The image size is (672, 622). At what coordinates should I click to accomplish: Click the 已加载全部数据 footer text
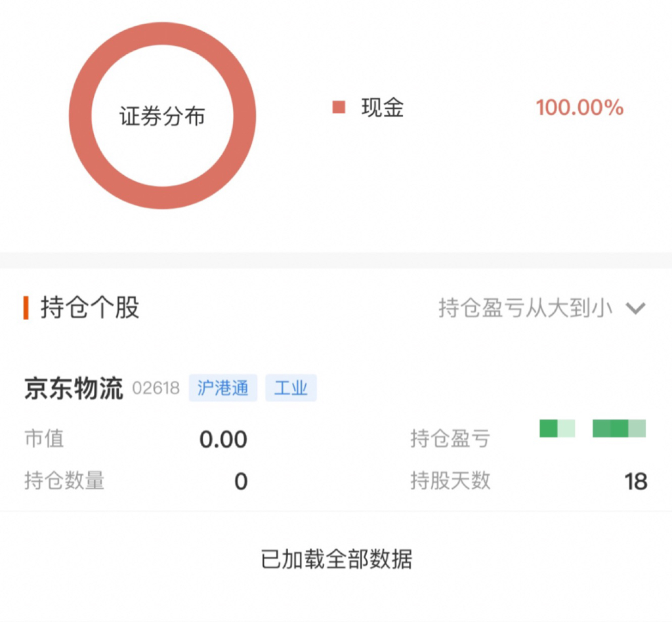[x=336, y=560]
